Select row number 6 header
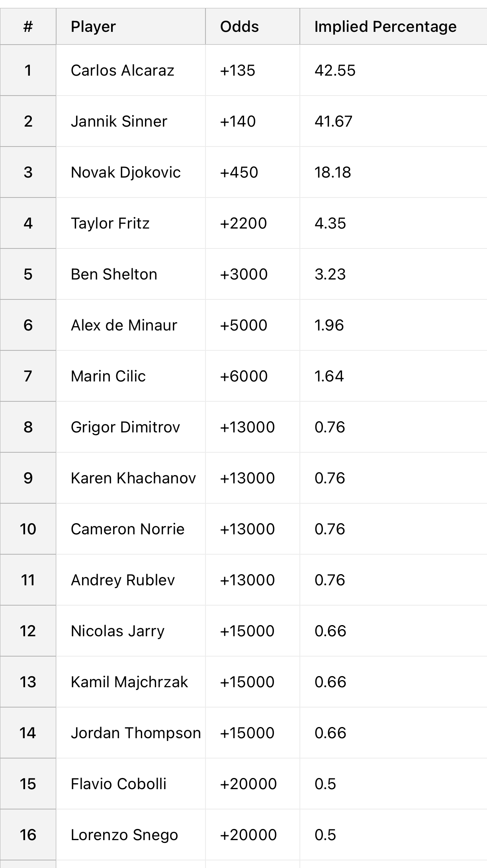 point(28,325)
